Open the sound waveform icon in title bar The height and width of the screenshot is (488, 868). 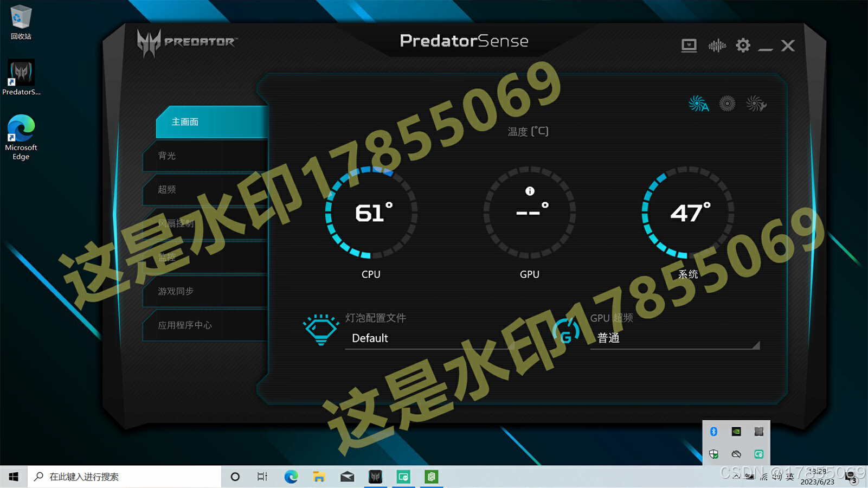coord(717,46)
